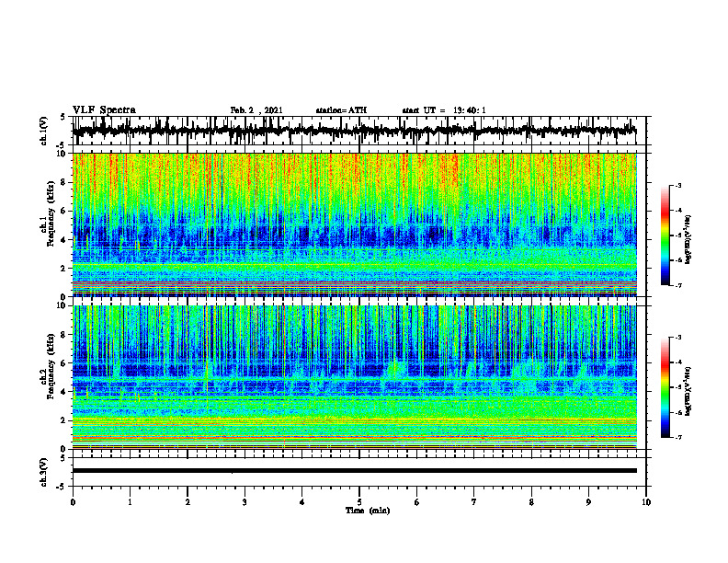Click the ch.2 spectrogram color bar

tap(665, 387)
